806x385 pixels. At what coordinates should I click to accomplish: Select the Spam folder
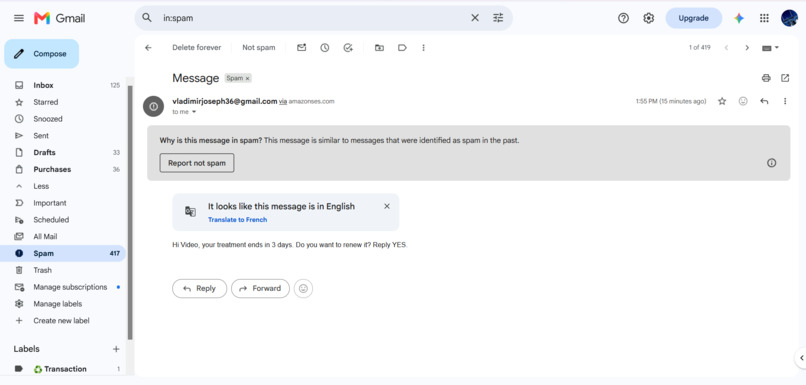(x=63, y=253)
